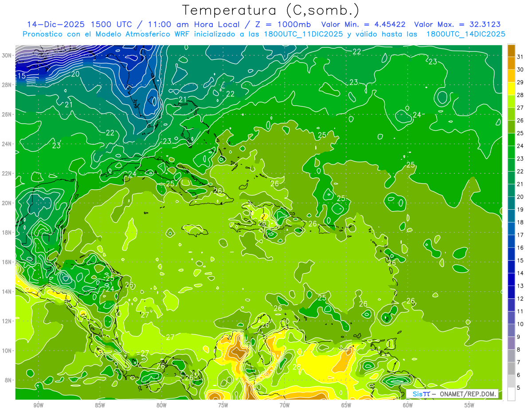532x411 pixels.
Task: Click the "75W" longitude axis label
Action: (x=223, y=405)
